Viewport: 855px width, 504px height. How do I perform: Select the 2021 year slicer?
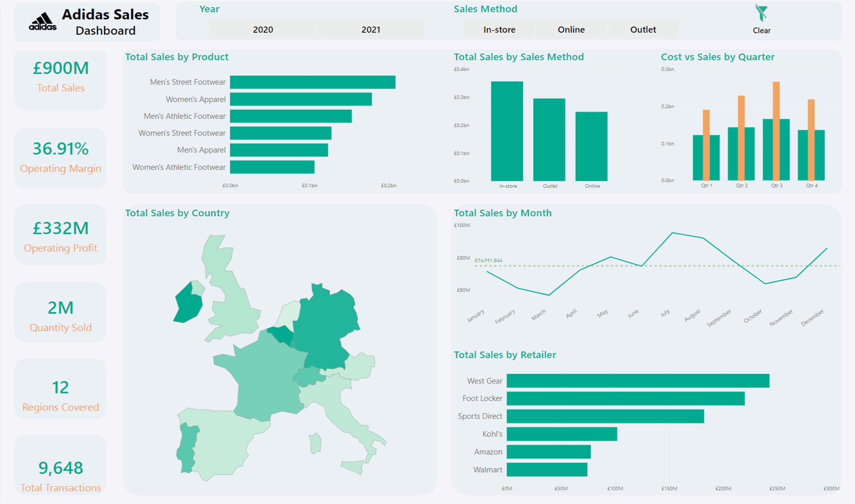pyautogui.click(x=371, y=29)
